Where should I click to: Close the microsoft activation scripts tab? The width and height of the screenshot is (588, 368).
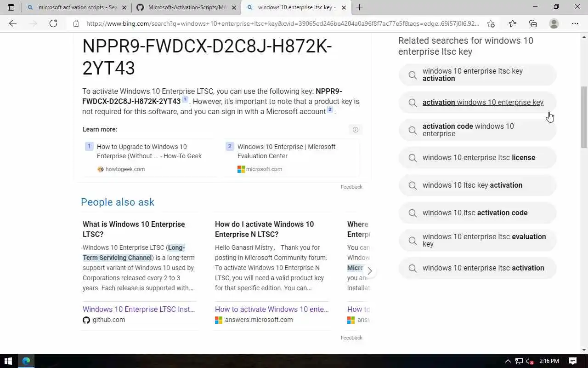124,7
